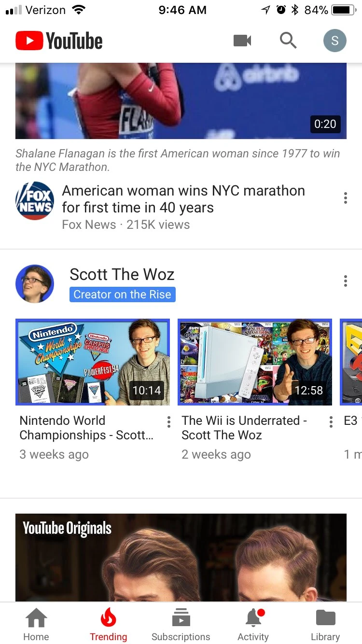
Task: Play The Wii is Underrated thumbnail
Action: [x=255, y=362]
